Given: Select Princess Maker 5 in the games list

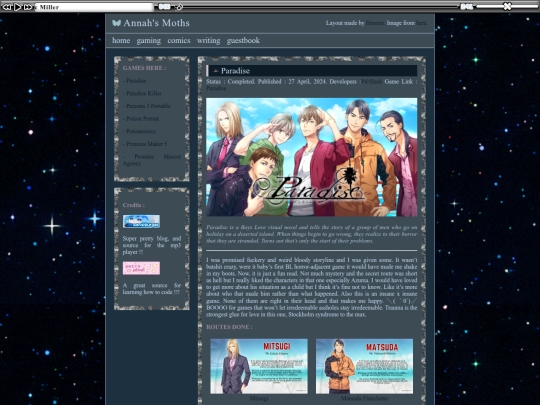Looking at the screenshot, I should pyautogui.click(x=145, y=144).
